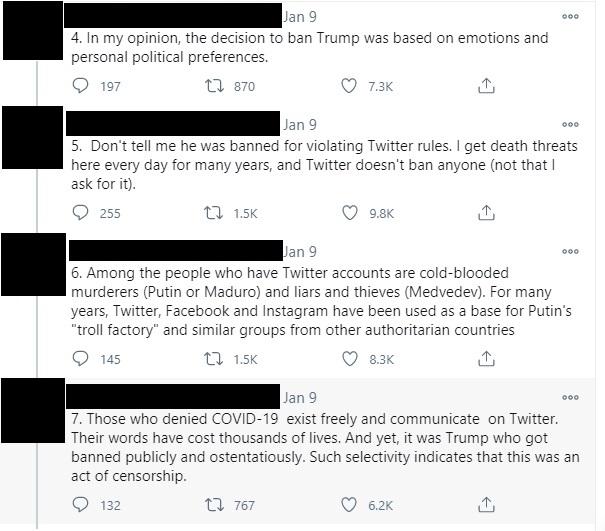Open more options menu on tweet 6

570,251
